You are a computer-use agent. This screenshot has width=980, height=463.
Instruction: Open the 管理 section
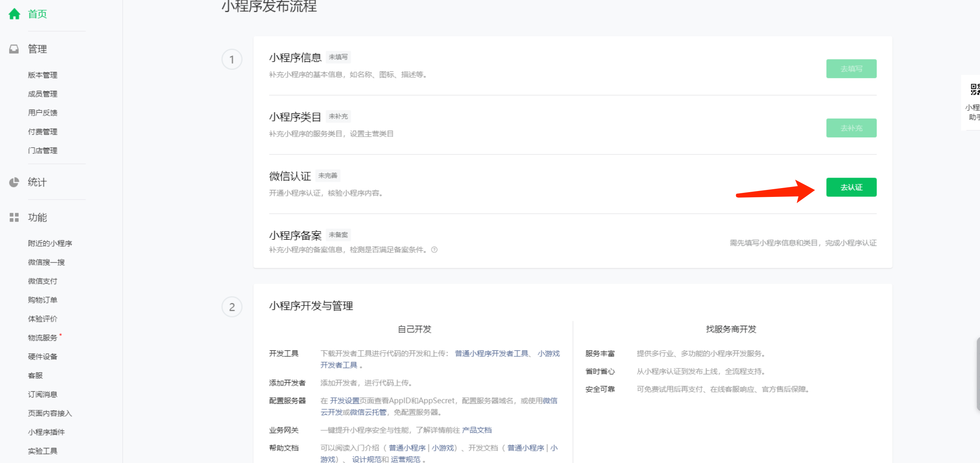coord(37,49)
